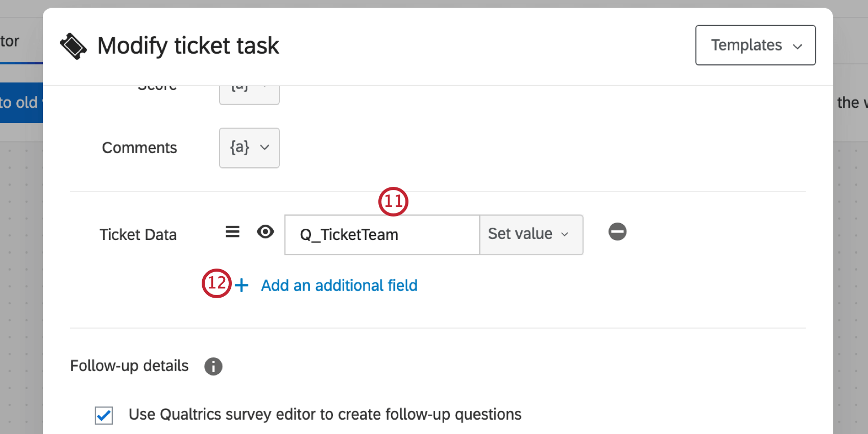868x434 pixels.
Task: Click the Modify ticket task heading
Action: pyautogui.click(x=188, y=46)
